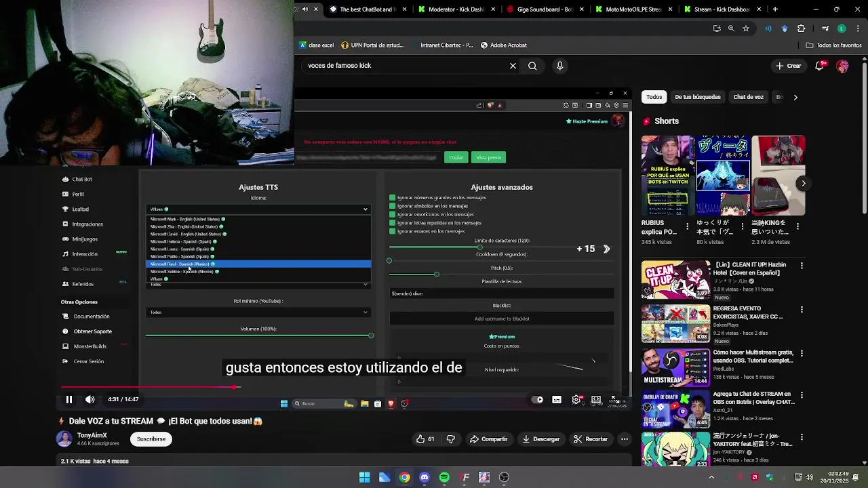Open OBS Studio from the taskbar
The image size is (868, 488).
point(504,477)
